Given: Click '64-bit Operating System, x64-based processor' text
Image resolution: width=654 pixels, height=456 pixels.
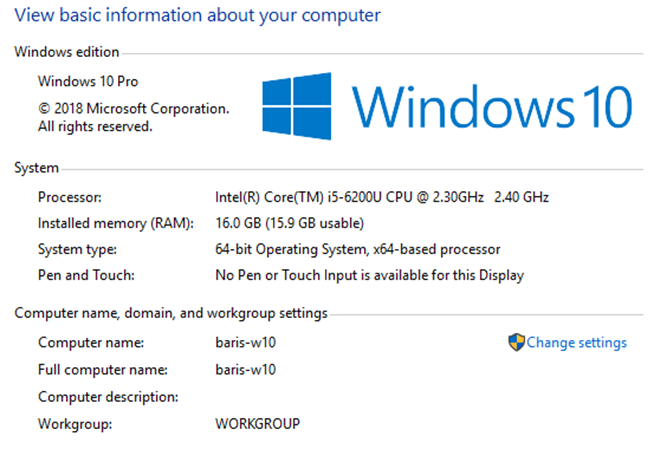Looking at the screenshot, I should (357, 249).
